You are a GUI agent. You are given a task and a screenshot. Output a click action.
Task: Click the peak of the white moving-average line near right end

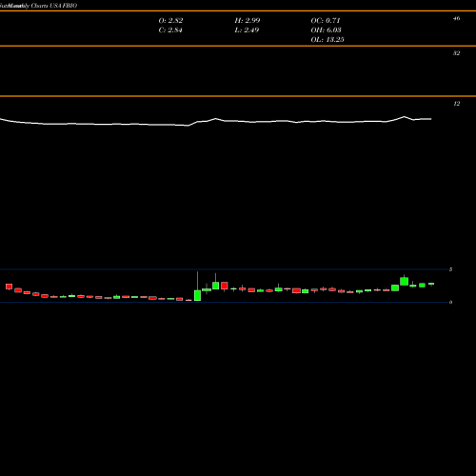tap(405, 117)
